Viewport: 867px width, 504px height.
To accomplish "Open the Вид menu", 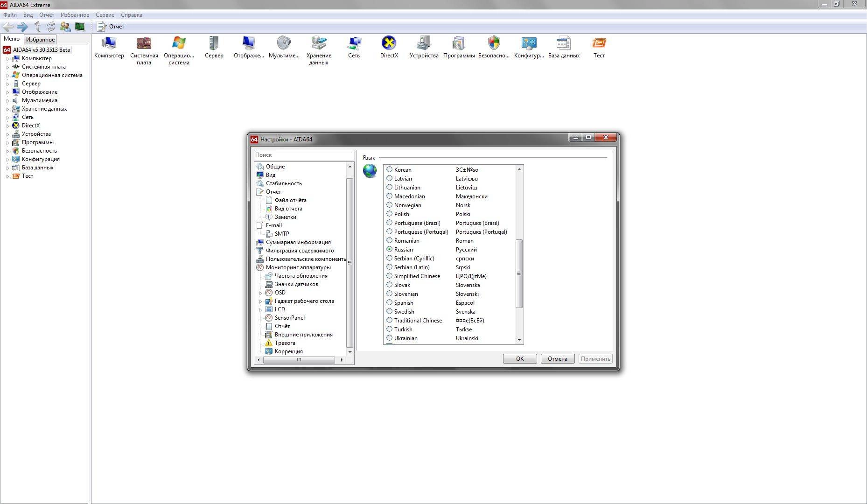I will [x=28, y=15].
